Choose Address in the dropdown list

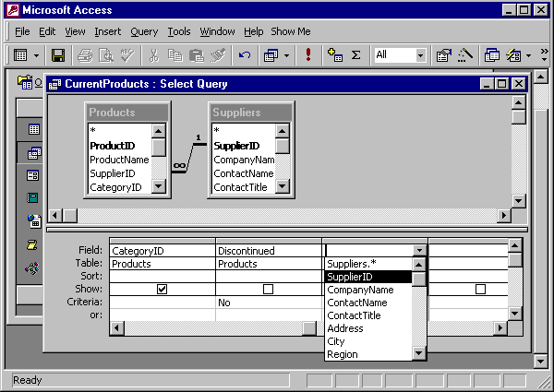pyautogui.click(x=367, y=328)
